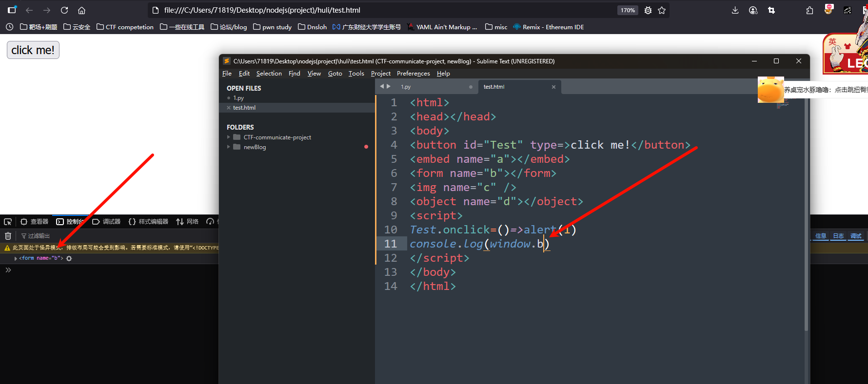Click the orange capybara pet avatar
This screenshot has height=384, width=868.
(x=770, y=90)
